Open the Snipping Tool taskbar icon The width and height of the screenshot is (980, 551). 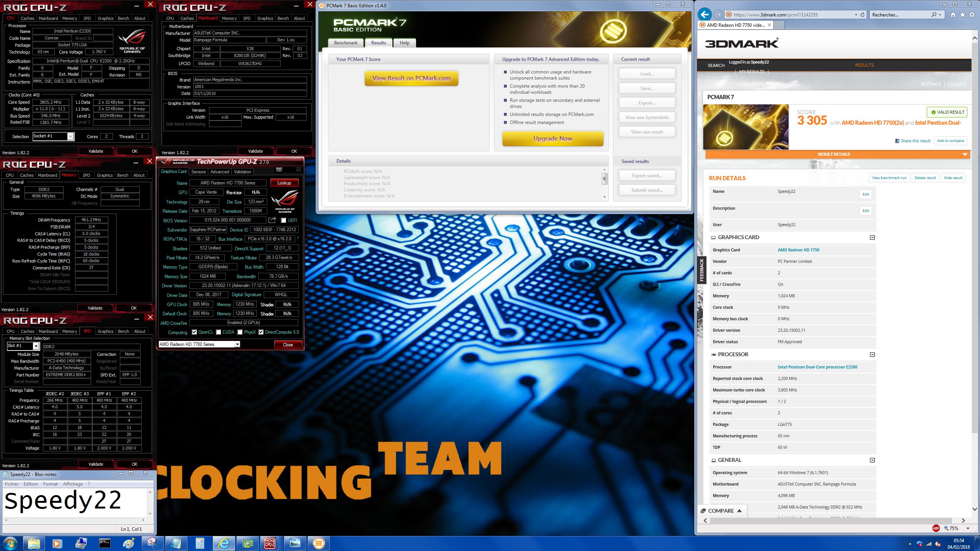[x=152, y=543]
